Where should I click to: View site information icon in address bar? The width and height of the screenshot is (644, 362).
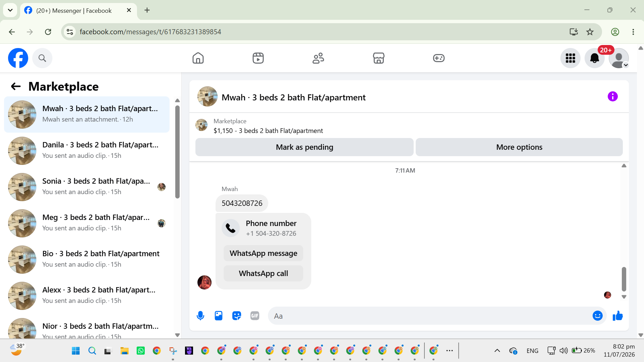(70, 32)
